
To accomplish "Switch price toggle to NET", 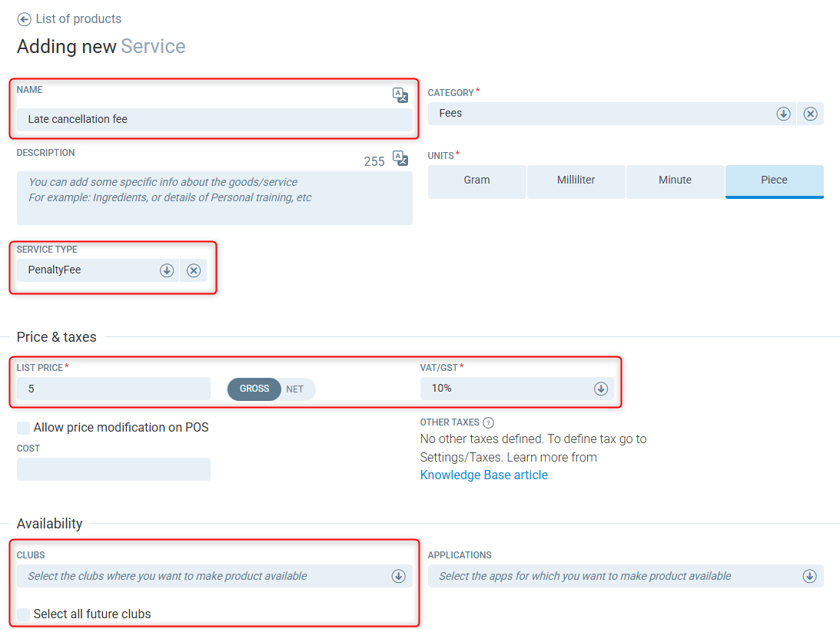I will (x=295, y=389).
